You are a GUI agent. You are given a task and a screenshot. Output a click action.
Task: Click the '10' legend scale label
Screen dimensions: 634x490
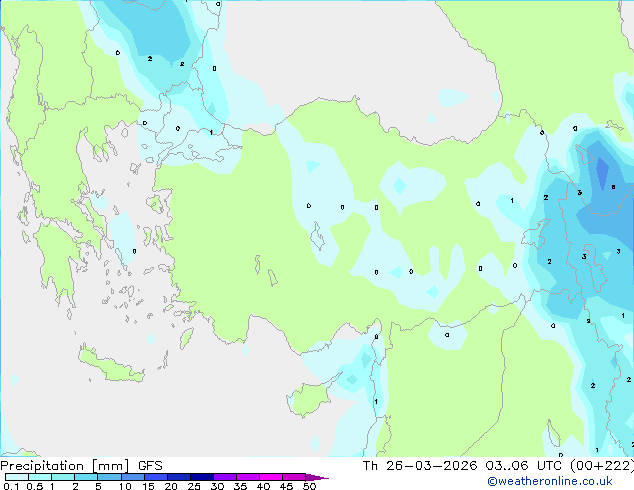point(125,486)
